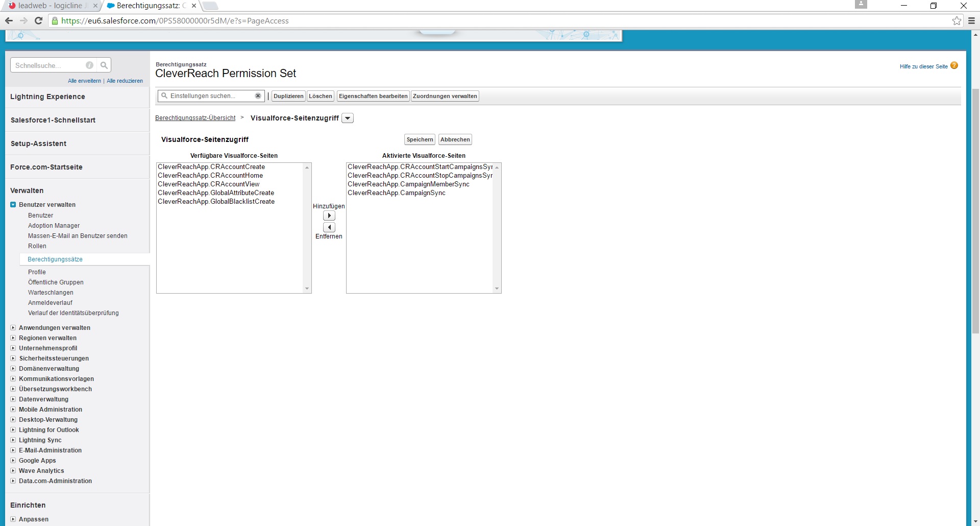Bookmark page with the star icon
Screen dimensions: 980x526
(x=957, y=21)
